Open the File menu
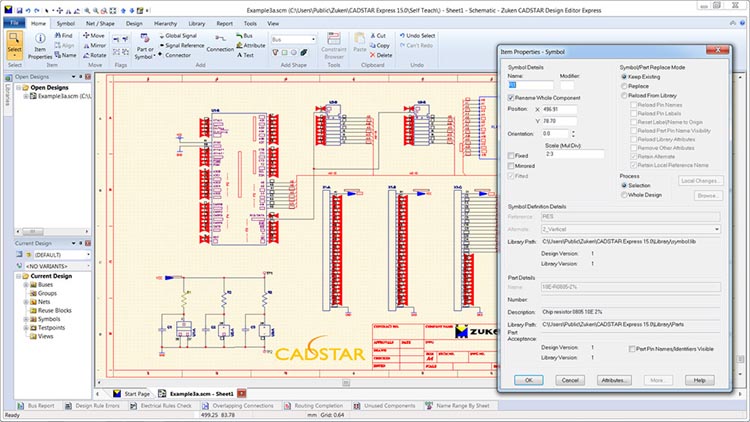Image resolution: width=750 pixels, height=422 pixels. coord(14,23)
